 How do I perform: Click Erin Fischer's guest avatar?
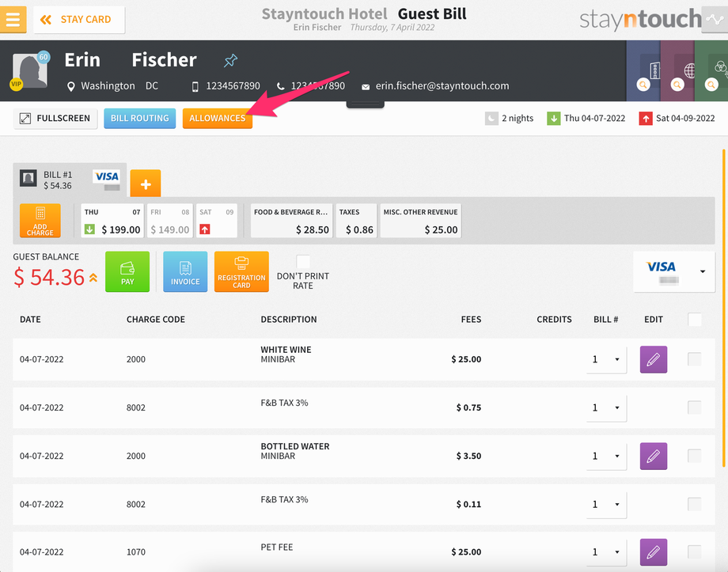click(30, 70)
